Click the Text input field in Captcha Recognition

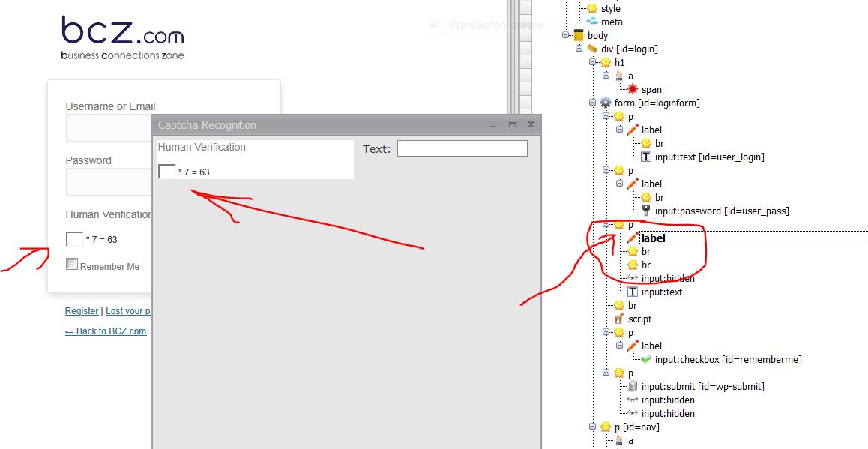(462, 148)
